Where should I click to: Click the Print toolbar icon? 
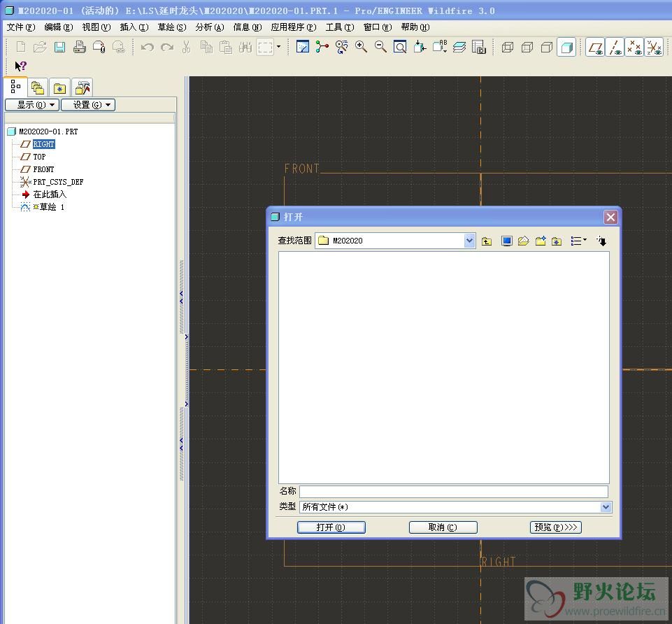79,47
